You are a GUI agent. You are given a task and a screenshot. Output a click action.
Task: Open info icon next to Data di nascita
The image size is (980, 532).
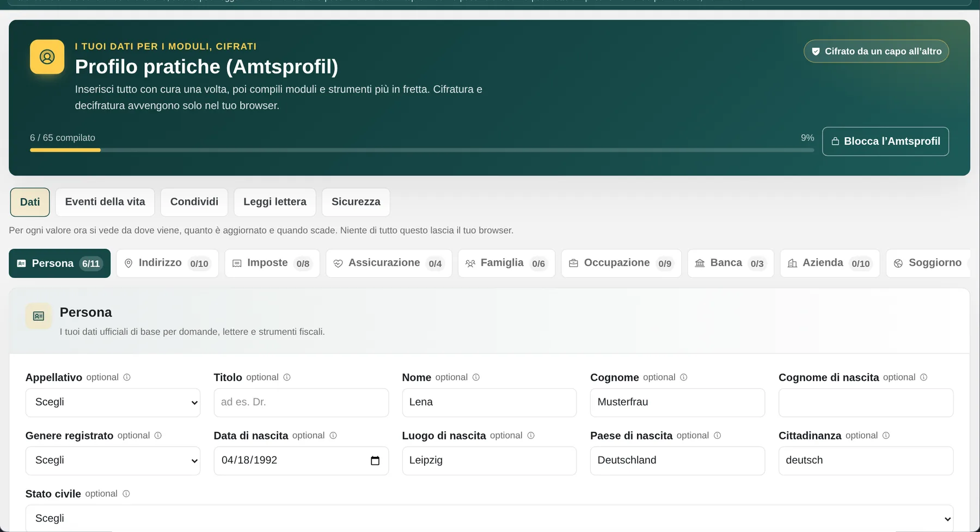pyautogui.click(x=333, y=436)
